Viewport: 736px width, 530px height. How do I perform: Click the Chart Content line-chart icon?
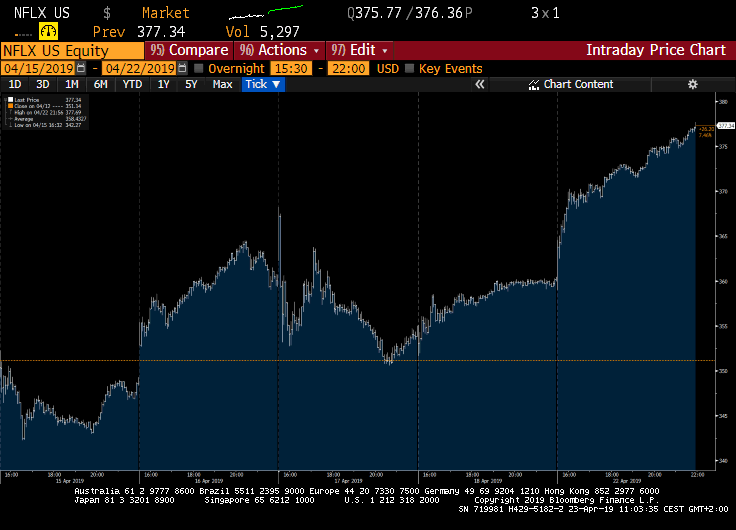[534, 84]
